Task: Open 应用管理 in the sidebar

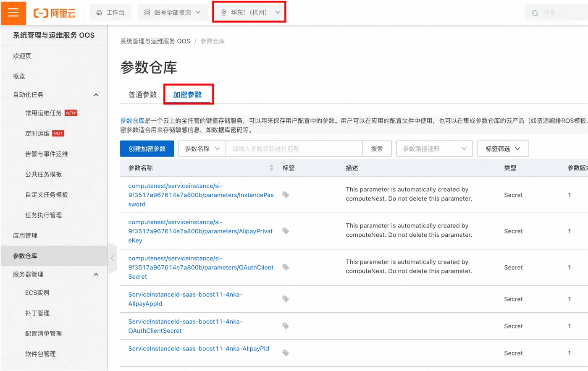Action: 25,235
